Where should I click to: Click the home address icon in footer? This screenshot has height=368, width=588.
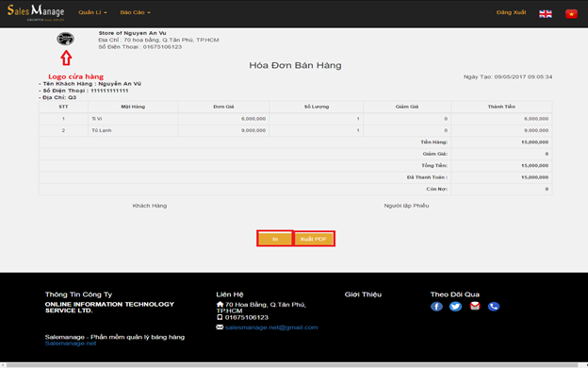tap(220, 304)
